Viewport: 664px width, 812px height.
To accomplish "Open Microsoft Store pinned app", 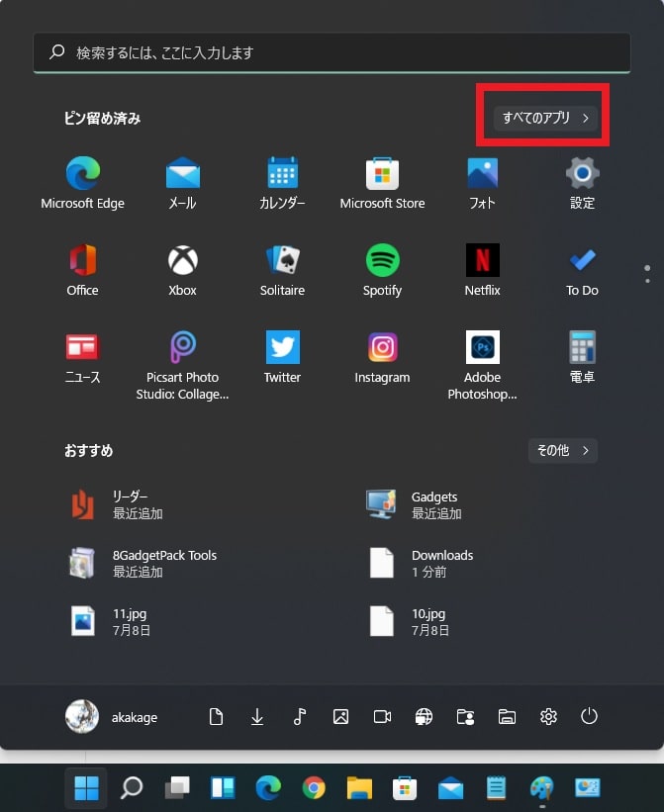I will click(382, 182).
